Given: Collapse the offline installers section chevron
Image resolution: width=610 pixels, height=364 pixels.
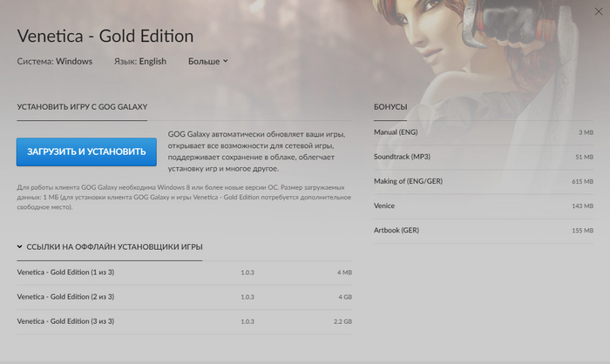Looking at the screenshot, I should click(x=20, y=247).
